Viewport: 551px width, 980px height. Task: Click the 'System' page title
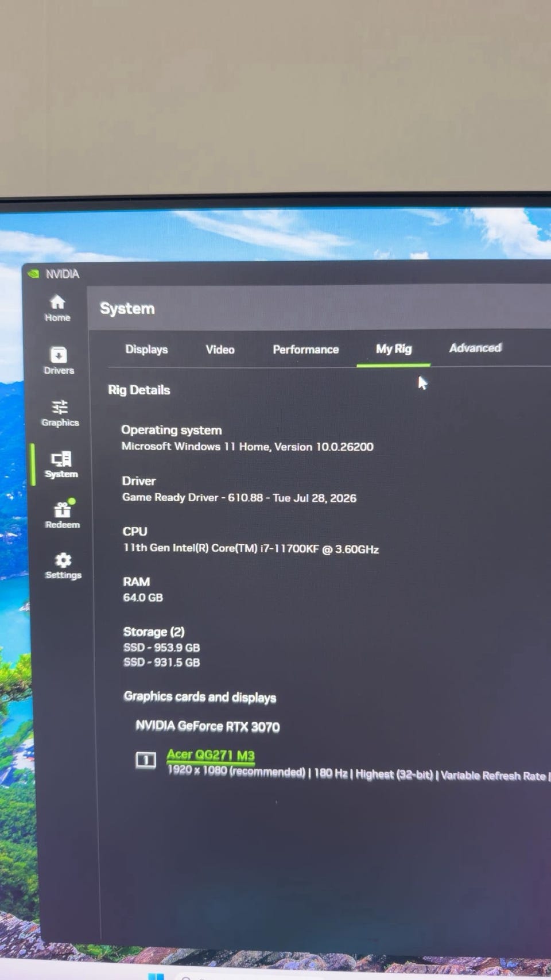[x=127, y=308]
